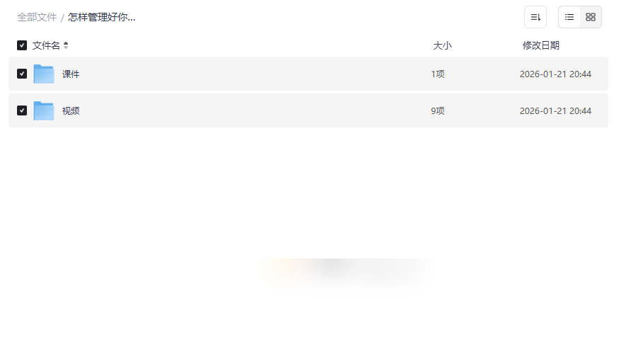Uncheck the 课件 folder checkbox

pos(22,74)
